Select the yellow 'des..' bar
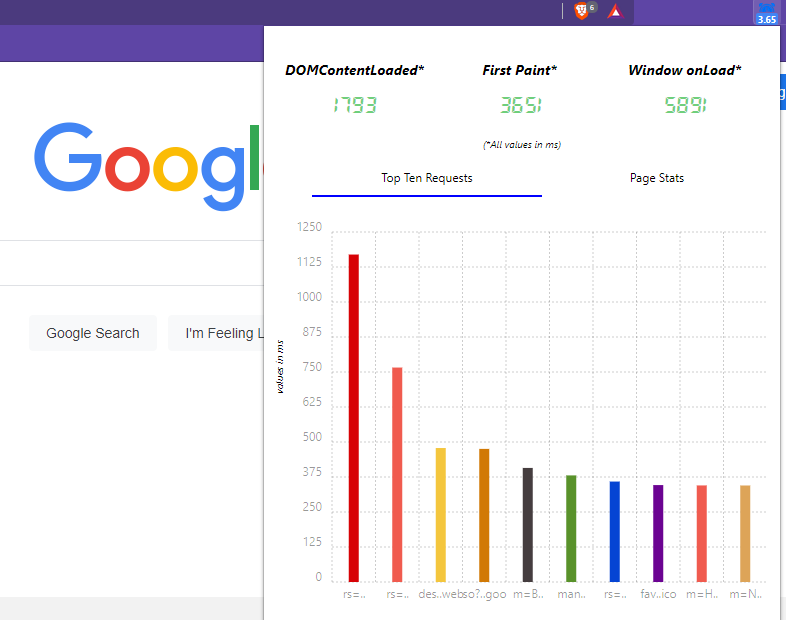 (x=440, y=514)
